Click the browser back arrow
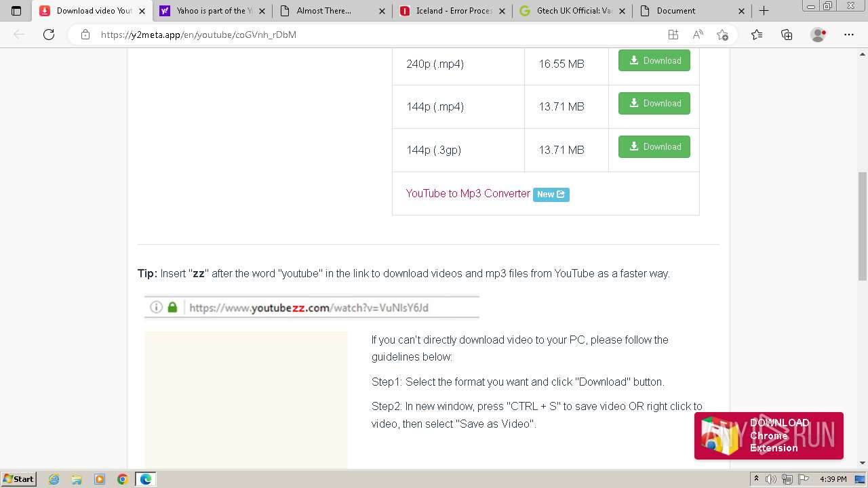 point(19,35)
